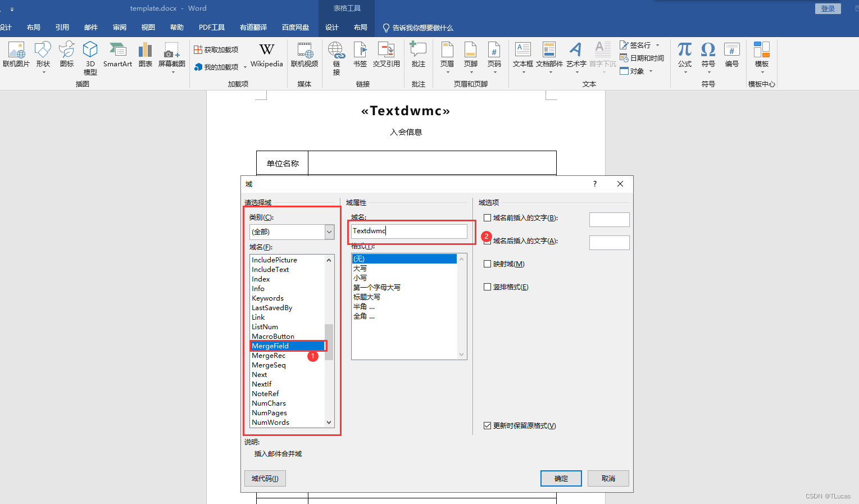Choose Uppercase (大写) format option
This screenshot has height=504, width=859.
[x=404, y=269]
